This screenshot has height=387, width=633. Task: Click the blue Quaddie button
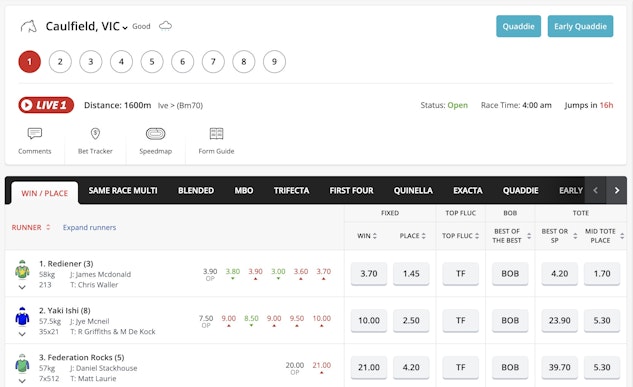point(518,26)
